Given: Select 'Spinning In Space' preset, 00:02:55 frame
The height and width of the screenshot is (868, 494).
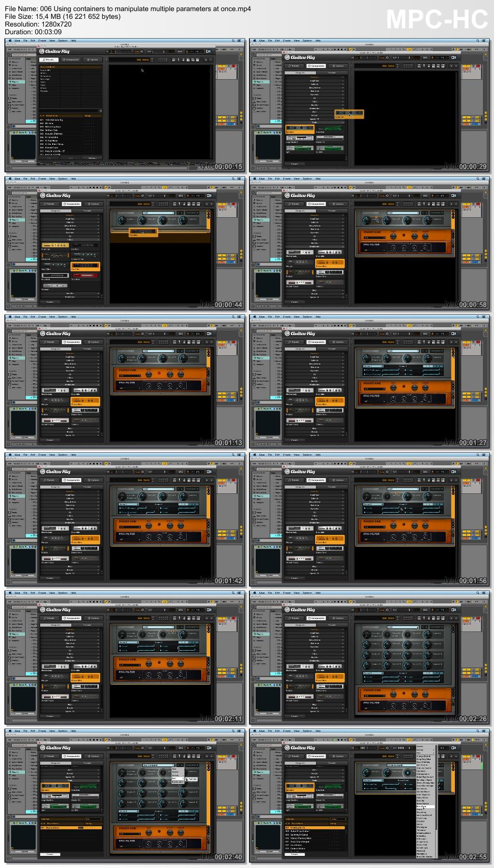Looking at the screenshot, I should coord(315,835).
